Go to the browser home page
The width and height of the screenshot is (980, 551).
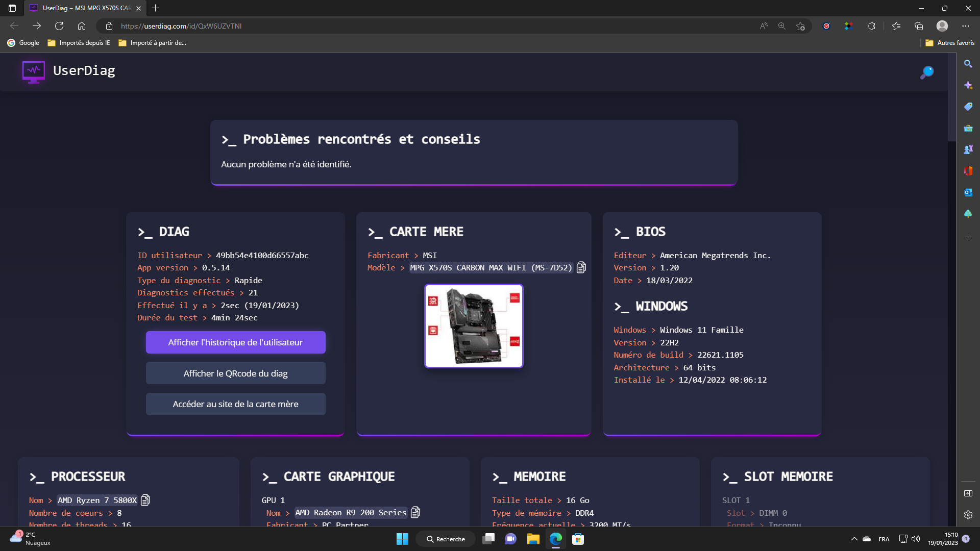point(82,26)
